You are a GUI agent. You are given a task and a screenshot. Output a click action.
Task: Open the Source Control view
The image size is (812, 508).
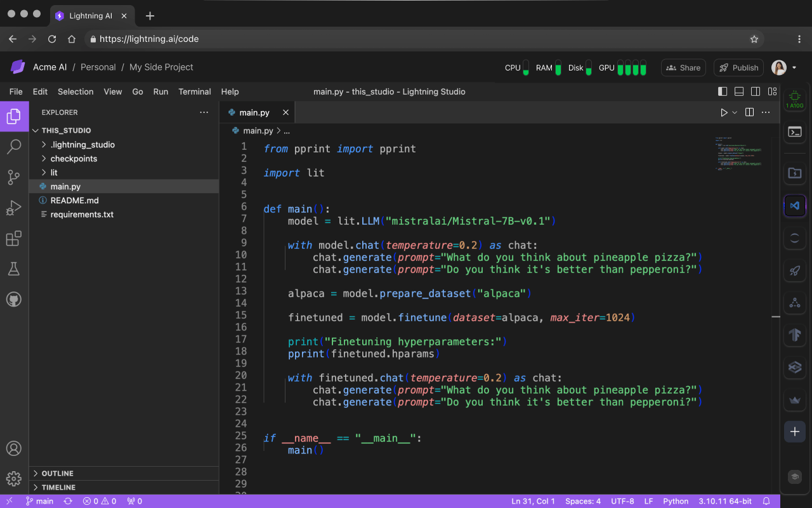point(14,178)
